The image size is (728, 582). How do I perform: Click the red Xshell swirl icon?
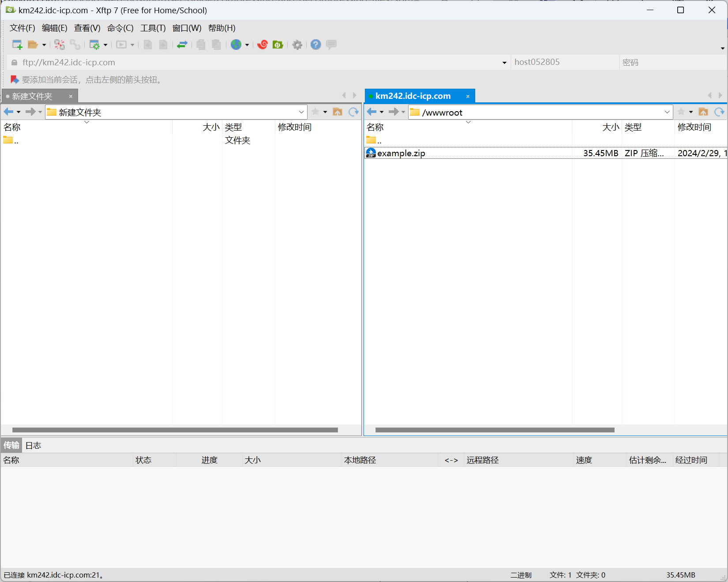(x=263, y=45)
